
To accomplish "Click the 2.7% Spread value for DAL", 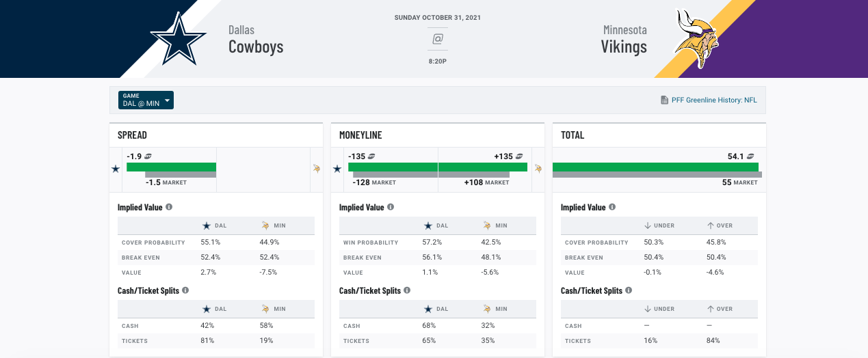I will tap(208, 272).
